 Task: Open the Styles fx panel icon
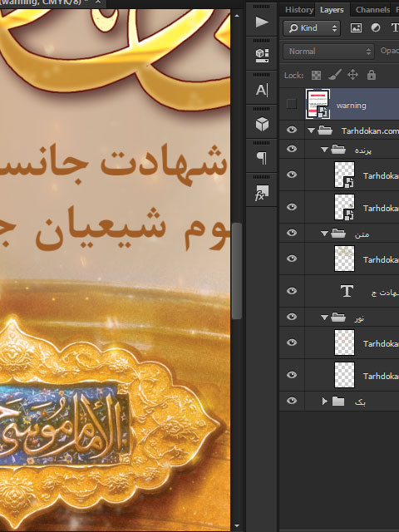tap(262, 193)
